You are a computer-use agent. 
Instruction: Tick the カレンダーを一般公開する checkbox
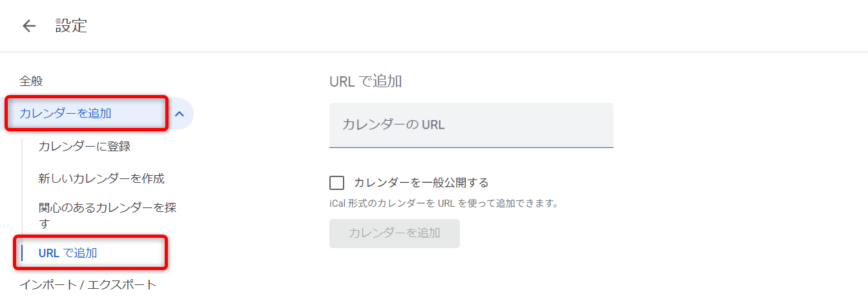[x=336, y=183]
